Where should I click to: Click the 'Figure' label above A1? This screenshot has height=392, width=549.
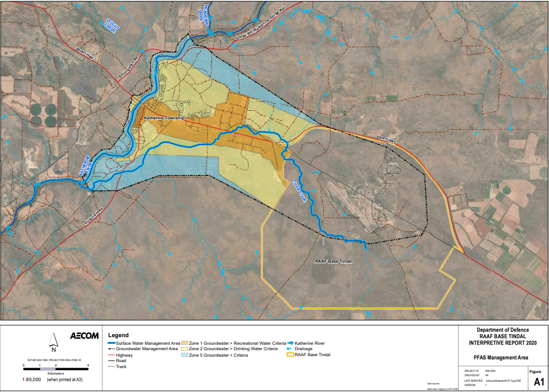point(535,372)
